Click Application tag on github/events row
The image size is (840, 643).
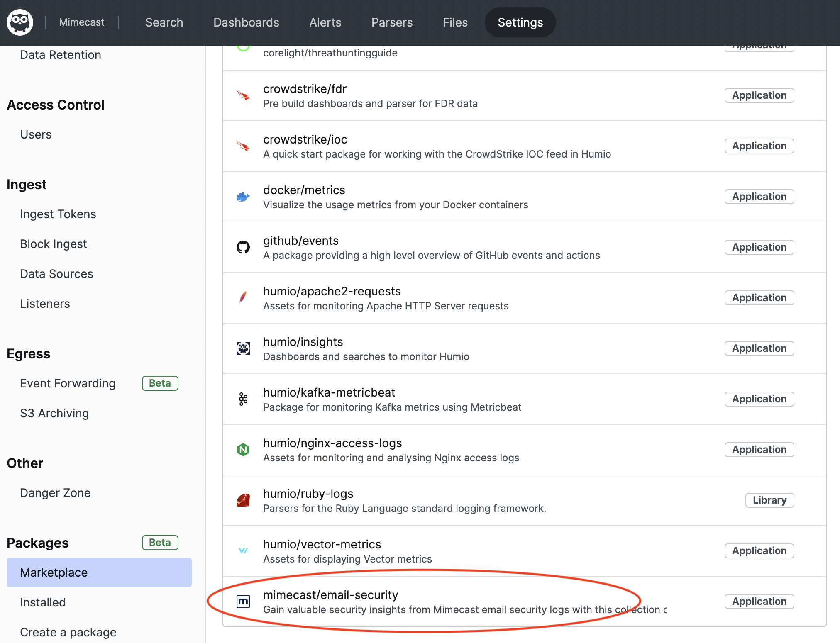[x=759, y=247]
